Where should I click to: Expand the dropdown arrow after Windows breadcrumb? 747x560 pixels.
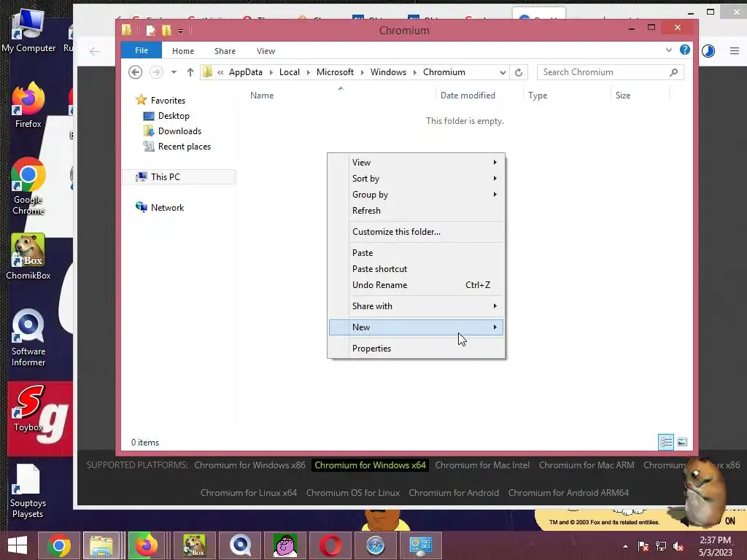(414, 72)
